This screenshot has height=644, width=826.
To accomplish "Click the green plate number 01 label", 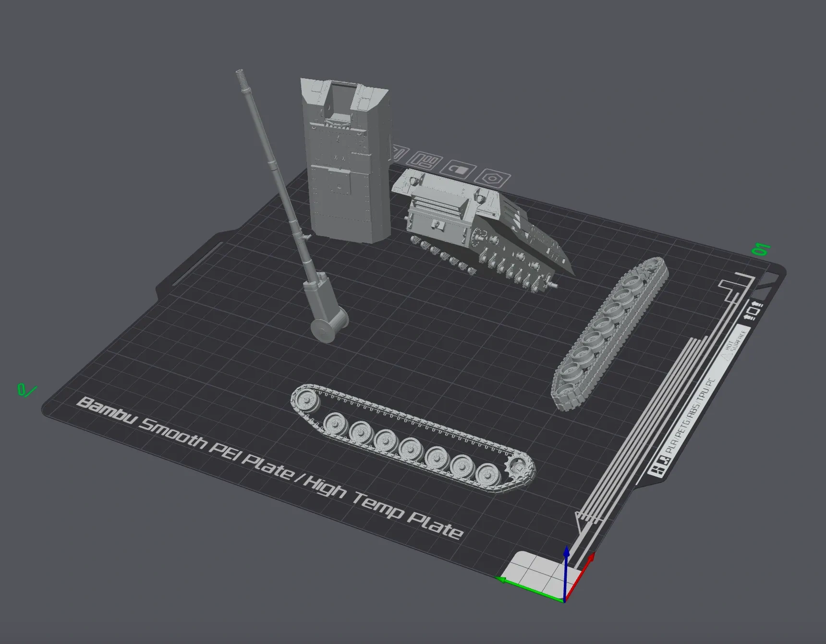I will (761, 250).
